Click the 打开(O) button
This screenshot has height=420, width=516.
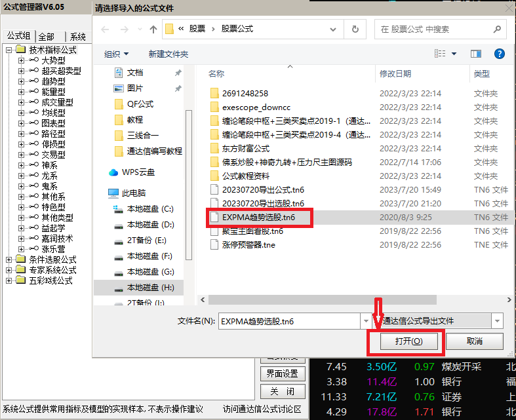tap(408, 341)
